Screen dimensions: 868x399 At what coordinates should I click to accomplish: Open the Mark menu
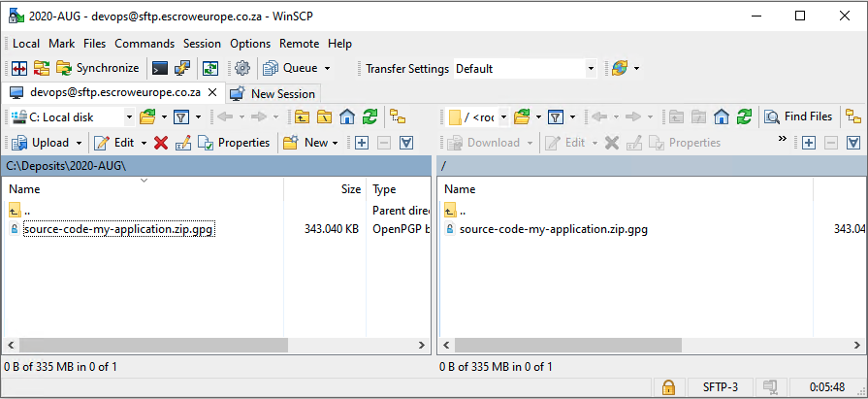click(61, 44)
